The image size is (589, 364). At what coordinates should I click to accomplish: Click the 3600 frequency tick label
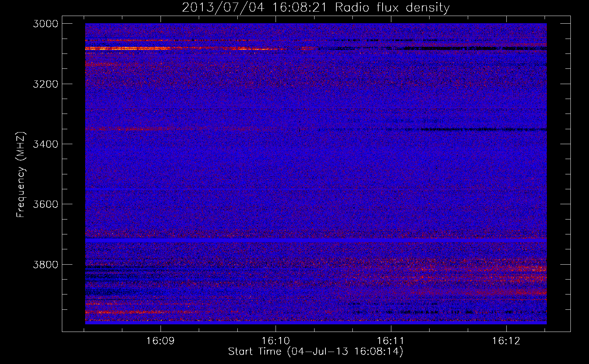[x=46, y=204]
